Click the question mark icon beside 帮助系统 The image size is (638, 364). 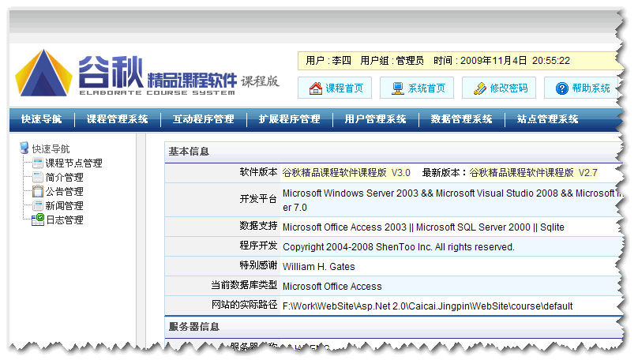pos(562,88)
